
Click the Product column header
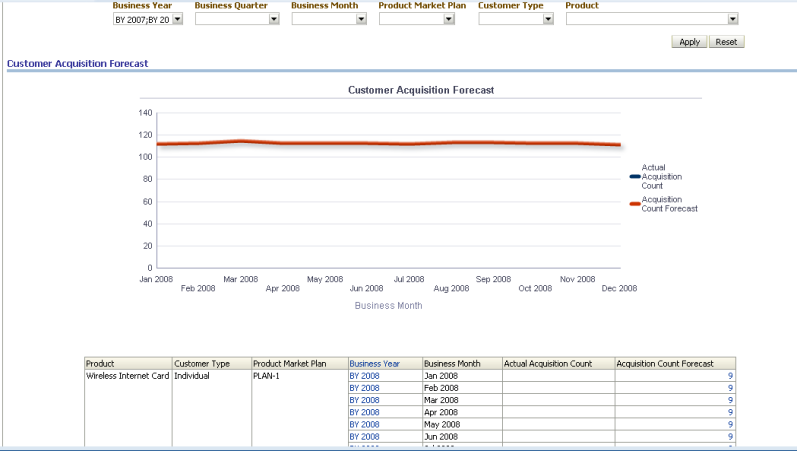tap(128, 364)
